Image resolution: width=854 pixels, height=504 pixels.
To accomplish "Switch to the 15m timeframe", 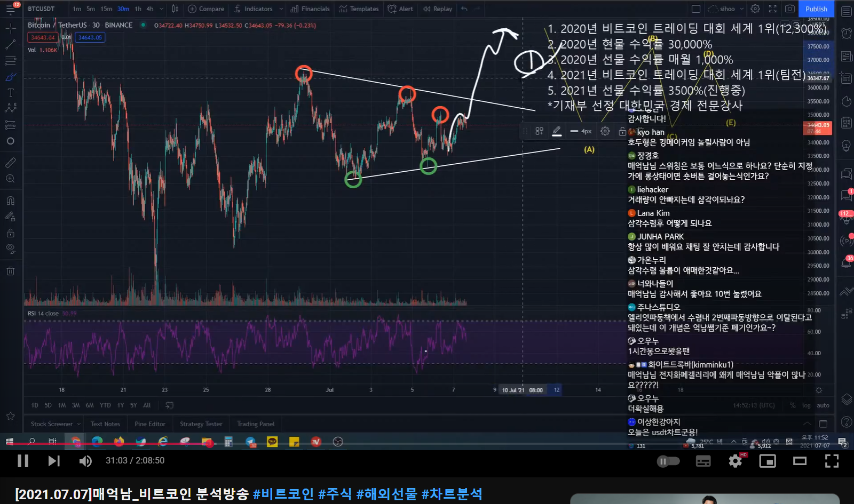I will coord(106,9).
